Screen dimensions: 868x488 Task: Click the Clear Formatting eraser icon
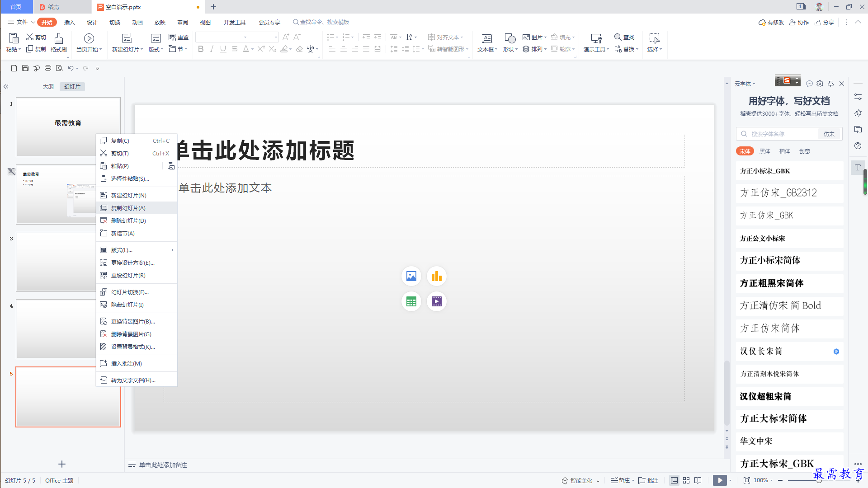coord(299,49)
